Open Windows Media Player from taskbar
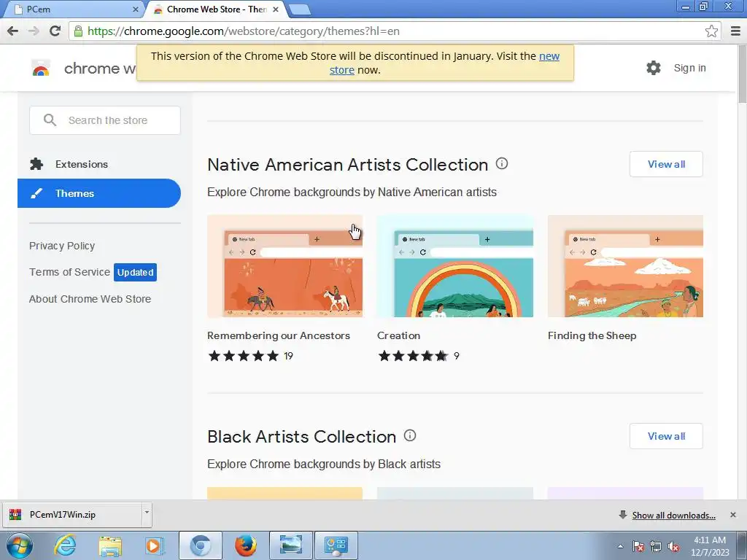This screenshot has height=560, width=747. click(154, 545)
